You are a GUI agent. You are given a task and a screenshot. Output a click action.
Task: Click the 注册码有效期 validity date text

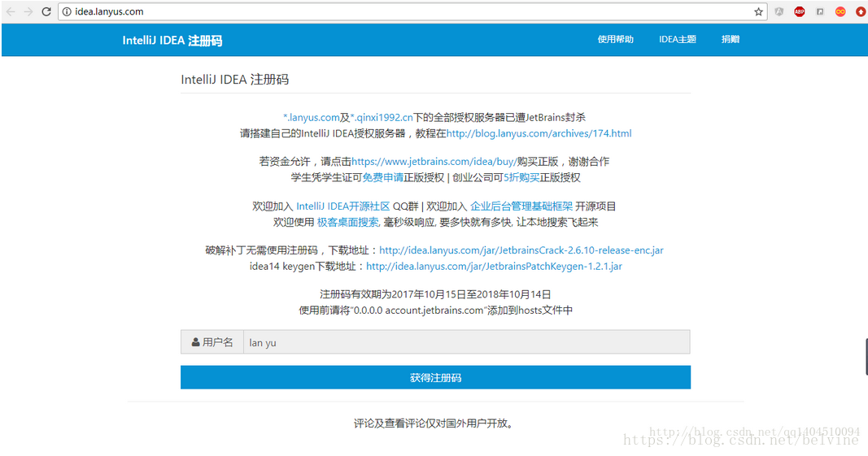[435, 294]
